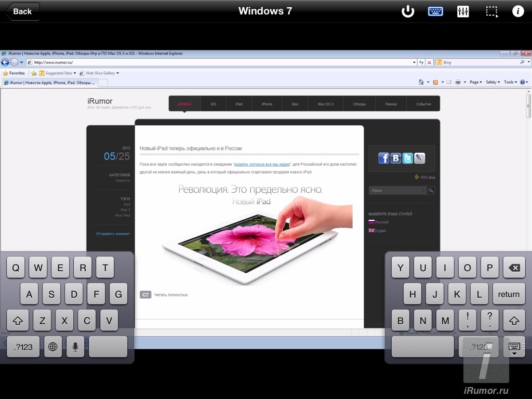Click the IE Home icon
The width and height of the screenshot is (532, 399).
(421, 82)
